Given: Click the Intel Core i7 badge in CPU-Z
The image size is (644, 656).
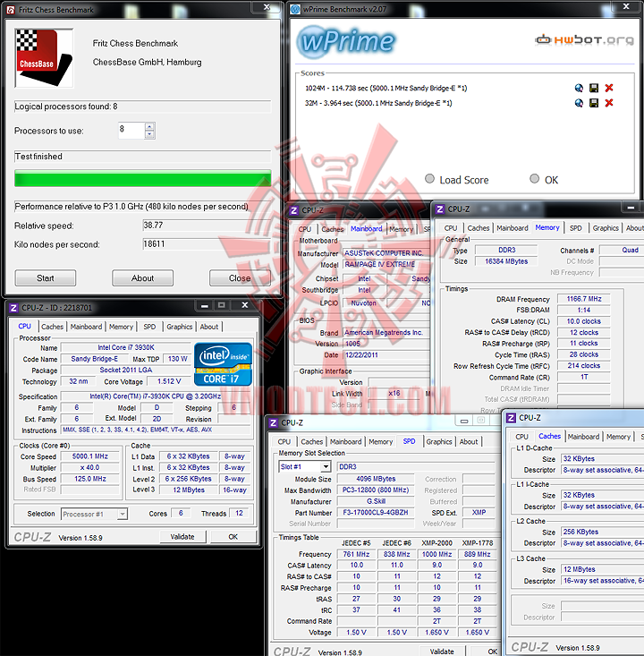Looking at the screenshot, I should click(223, 364).
